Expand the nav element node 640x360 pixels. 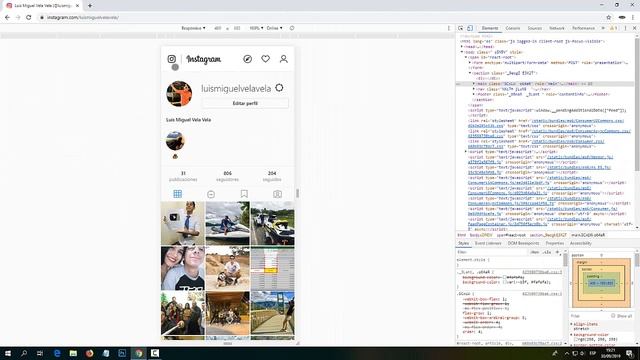[474, 89]
